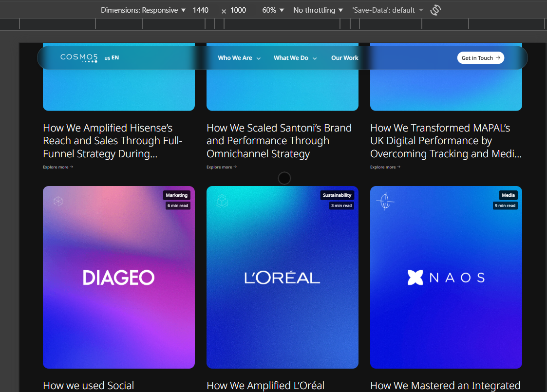
Task: Click the arrow beside Hisense Explore more
Action: [x=72, y=167]
